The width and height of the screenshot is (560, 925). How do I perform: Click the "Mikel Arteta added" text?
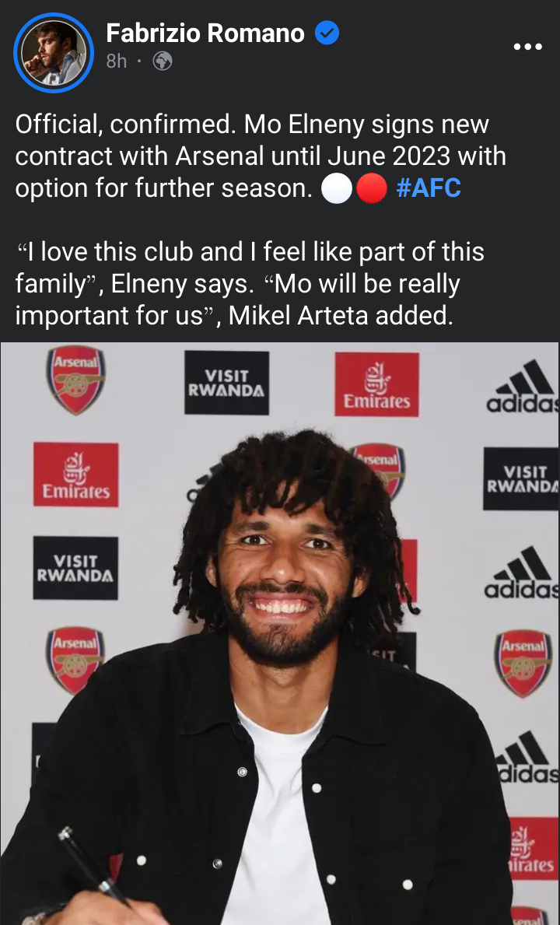tap(341, 316)
